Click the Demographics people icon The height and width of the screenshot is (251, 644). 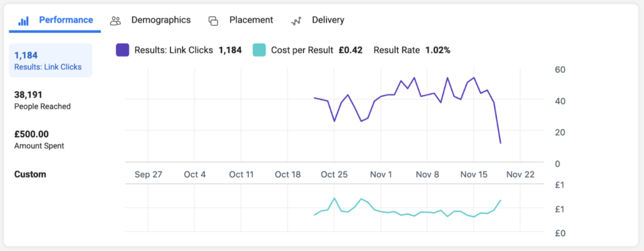point(116,21)
